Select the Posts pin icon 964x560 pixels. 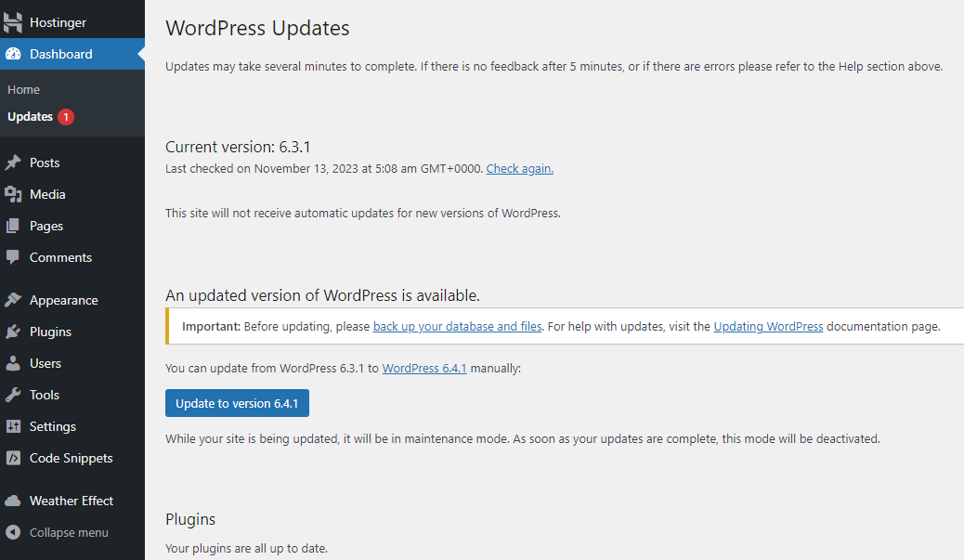point(15,162)
